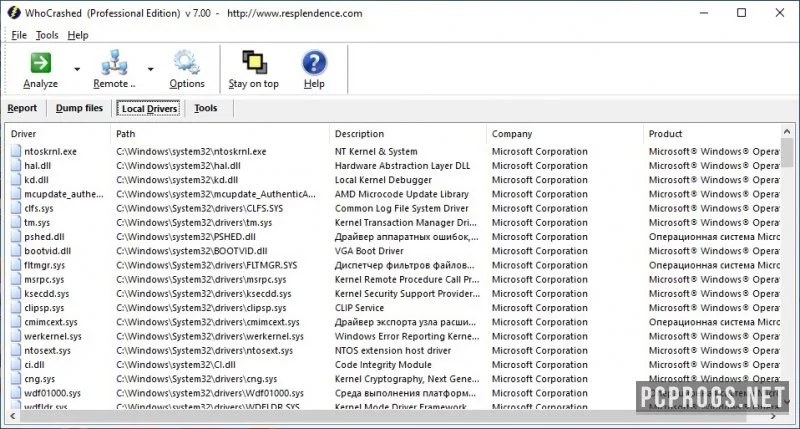The width and height of the screenshot is (800, 429).
Task: Click the Analyze green arrow icon
Action: [x=40, y=63]
